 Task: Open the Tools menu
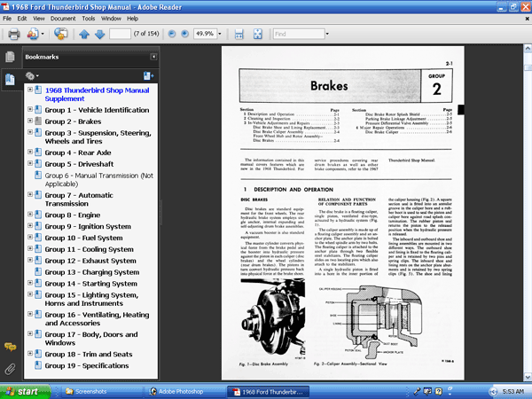point(88,19)
